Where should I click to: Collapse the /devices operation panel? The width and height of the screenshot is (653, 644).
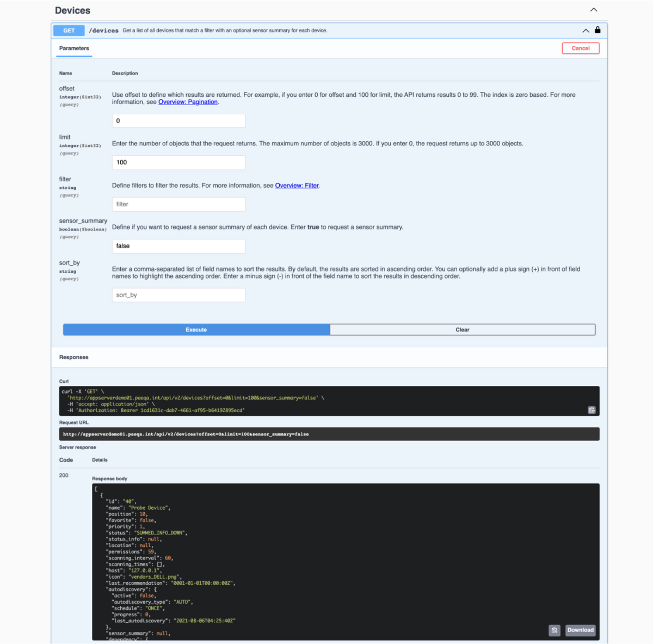tap(585, 30)
